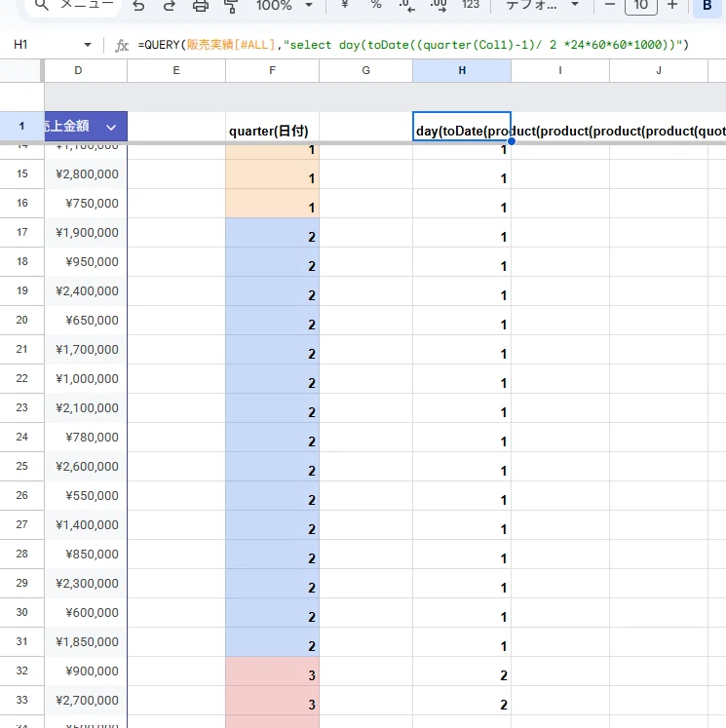Select row 32 header

(21, 671)
